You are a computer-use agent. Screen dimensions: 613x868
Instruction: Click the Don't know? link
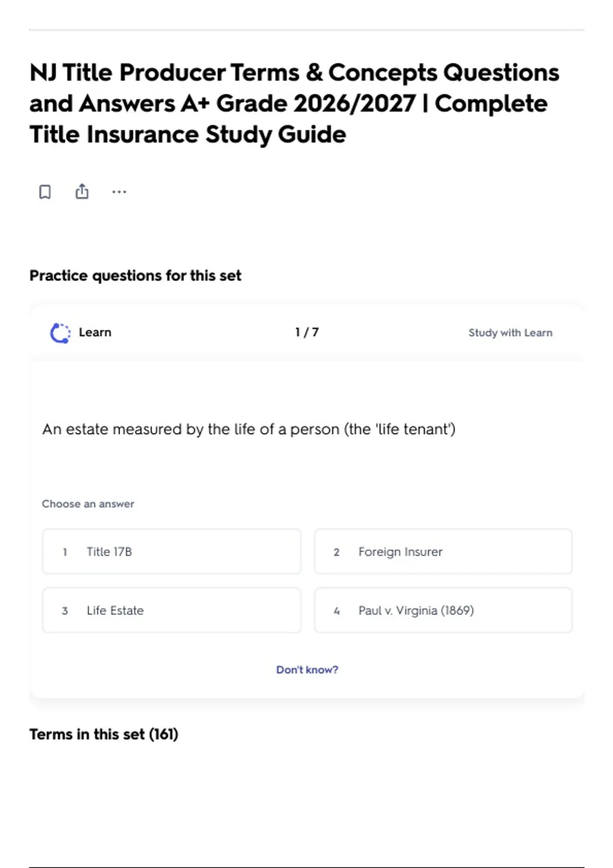[x=307, y=669]
